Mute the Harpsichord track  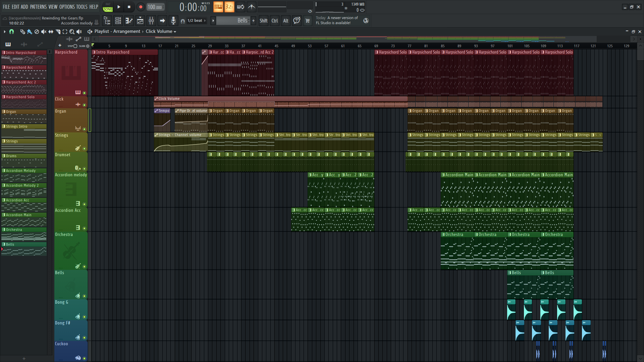coord(85,93)
